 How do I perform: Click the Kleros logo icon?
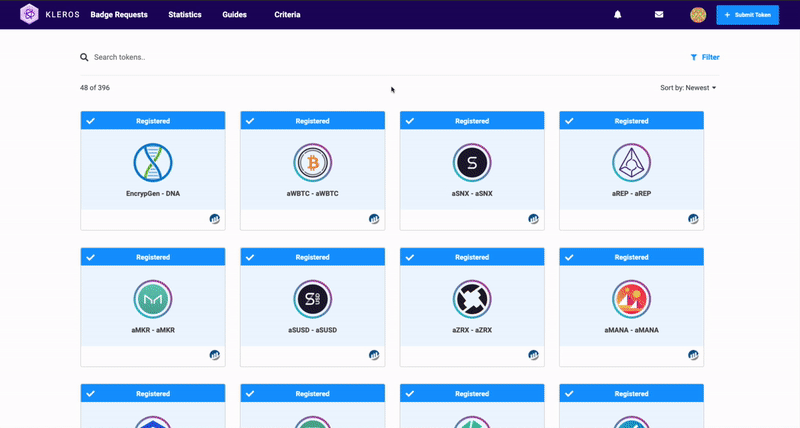click(x=29, y=14)
